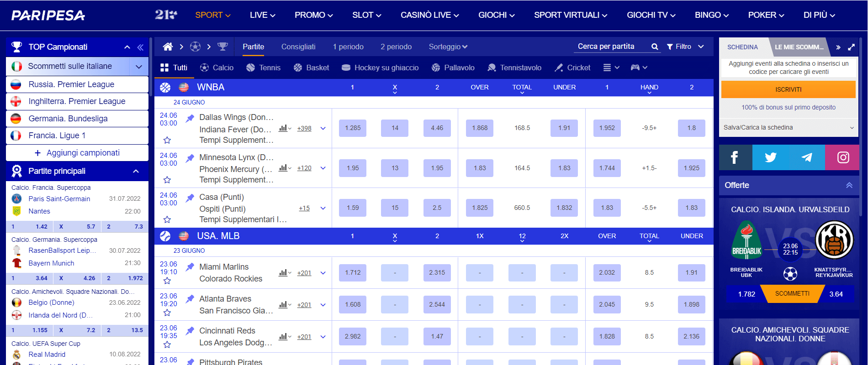Open the 21 card game icon
The height and width of the screenshot is (365, 868).
[x=166, y=15]
